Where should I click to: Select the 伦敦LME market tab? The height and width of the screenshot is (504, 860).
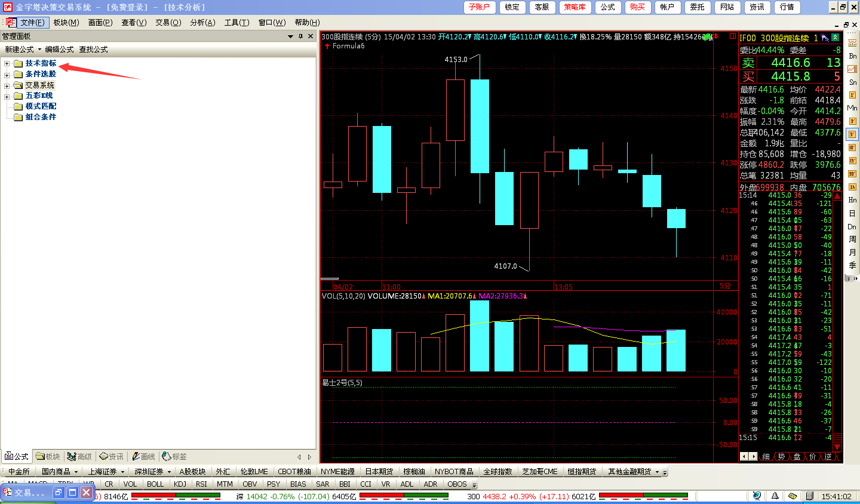(x=254, y=472)
